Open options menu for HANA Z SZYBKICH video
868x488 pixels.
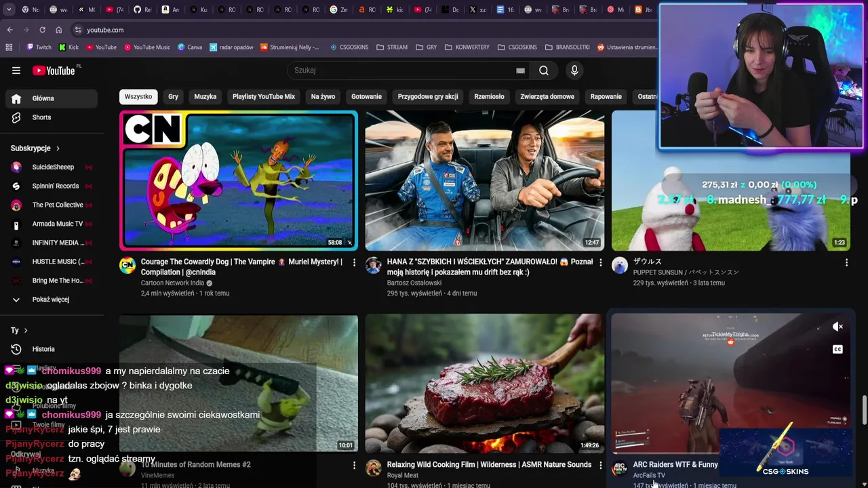[x=600, y=262]
